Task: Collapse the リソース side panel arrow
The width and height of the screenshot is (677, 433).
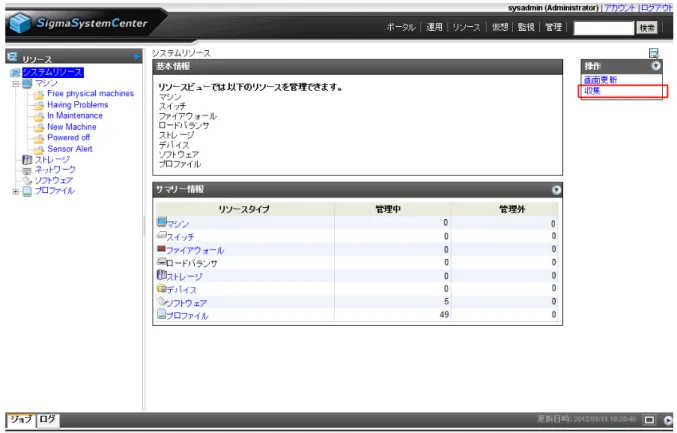Action: [x=137, y=57]
